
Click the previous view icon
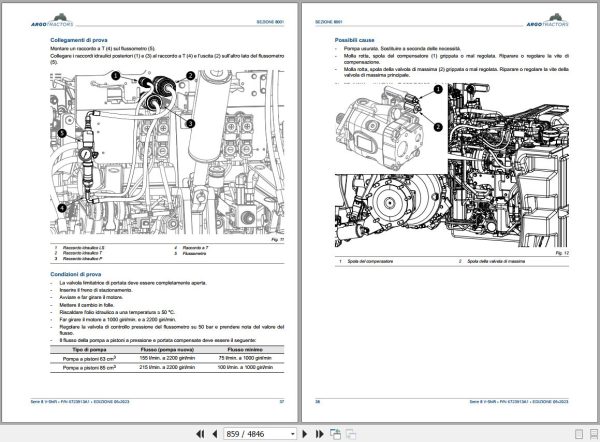[x=336, y=434]
